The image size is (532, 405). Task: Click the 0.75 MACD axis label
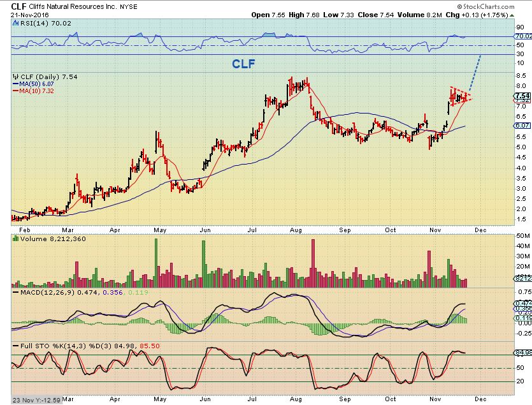(525, 292)
